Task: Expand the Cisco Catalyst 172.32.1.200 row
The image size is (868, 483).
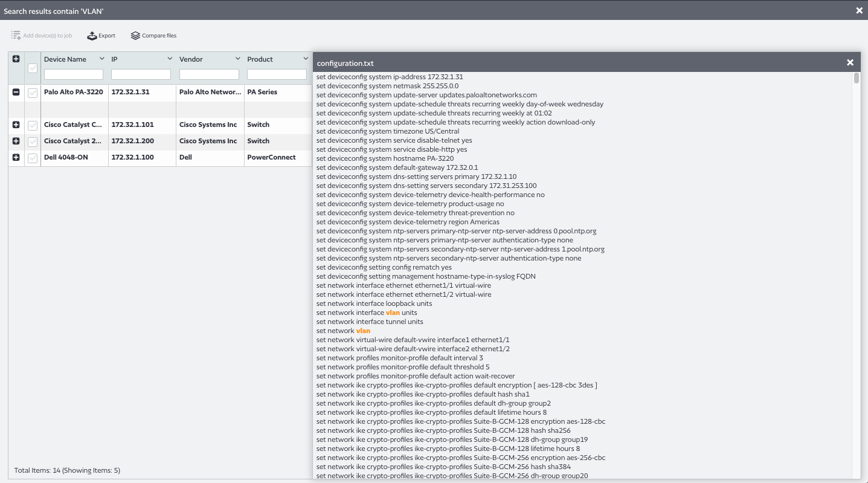Action: pos(16,141)
